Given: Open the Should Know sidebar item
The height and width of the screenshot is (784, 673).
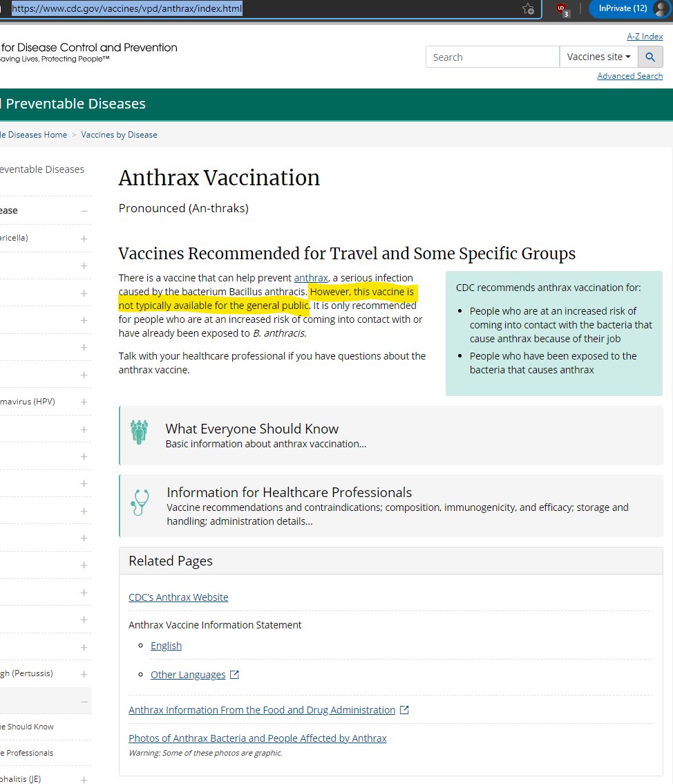Looking at the screenshot, I should 27,727.
